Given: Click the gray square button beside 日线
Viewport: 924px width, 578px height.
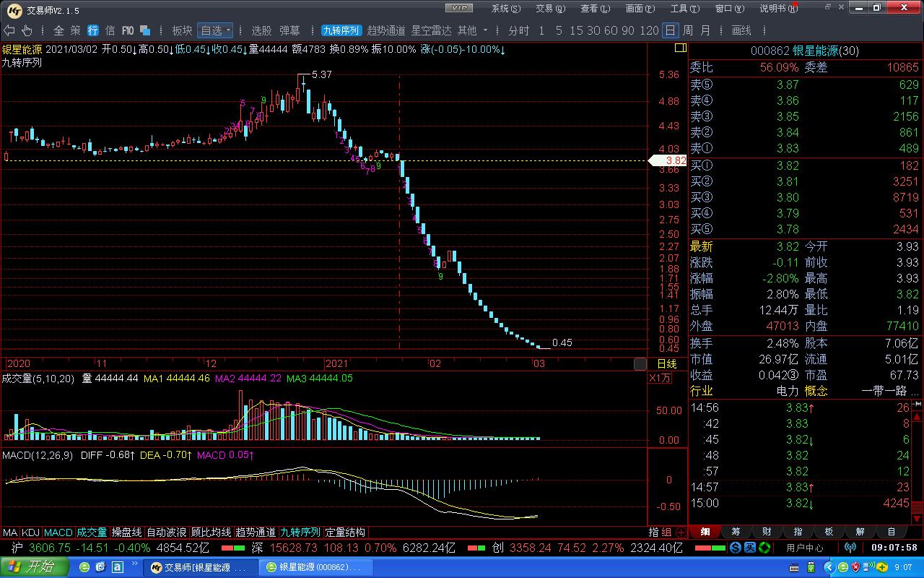Looking at the screenshot, I should click(x=640, y=364).
